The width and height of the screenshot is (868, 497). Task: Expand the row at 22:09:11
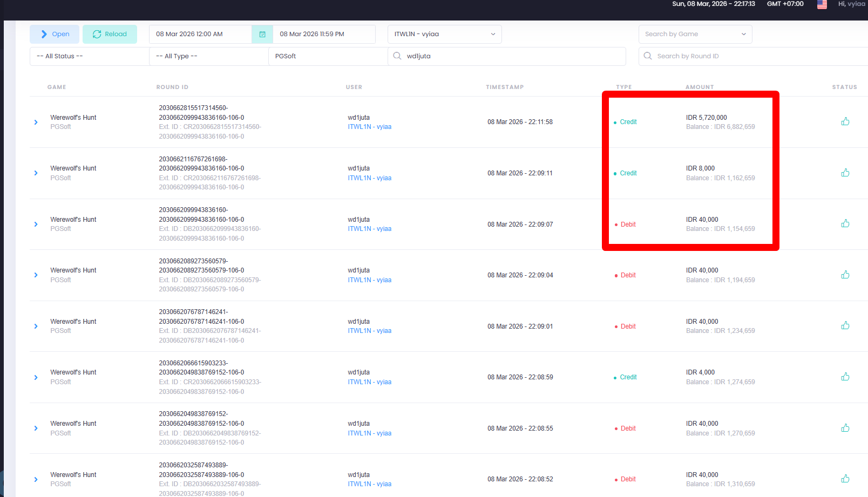pos(36,173)
